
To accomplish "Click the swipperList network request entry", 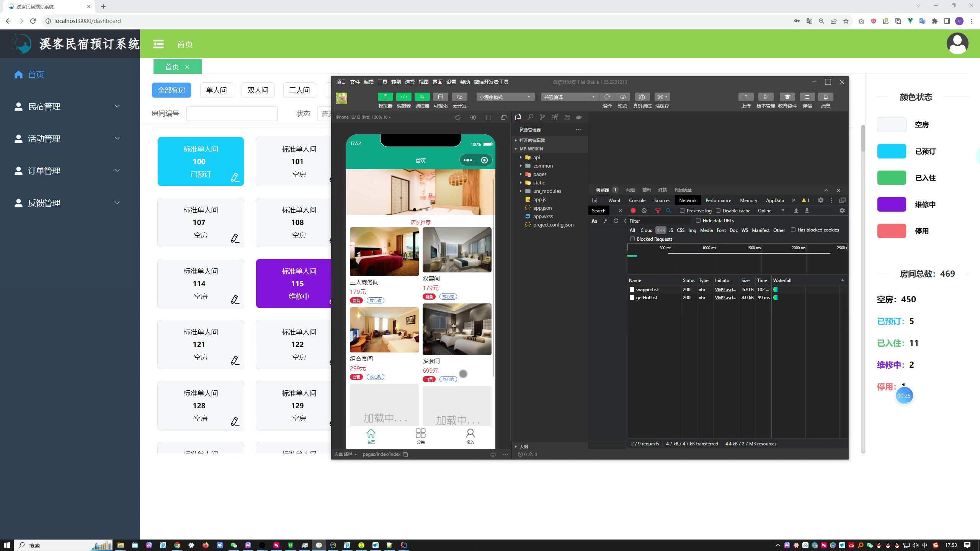I will pos(647,289).
